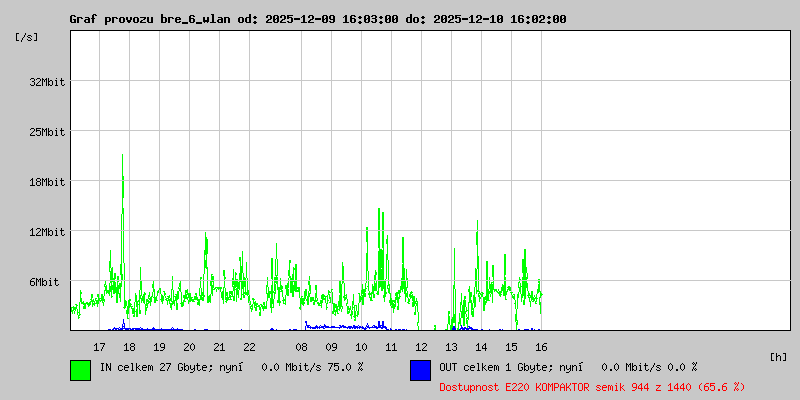Screen dimensions: 800x400
Task: Click the '[/s]' unit label at top left
Action: tap(27, 37)
